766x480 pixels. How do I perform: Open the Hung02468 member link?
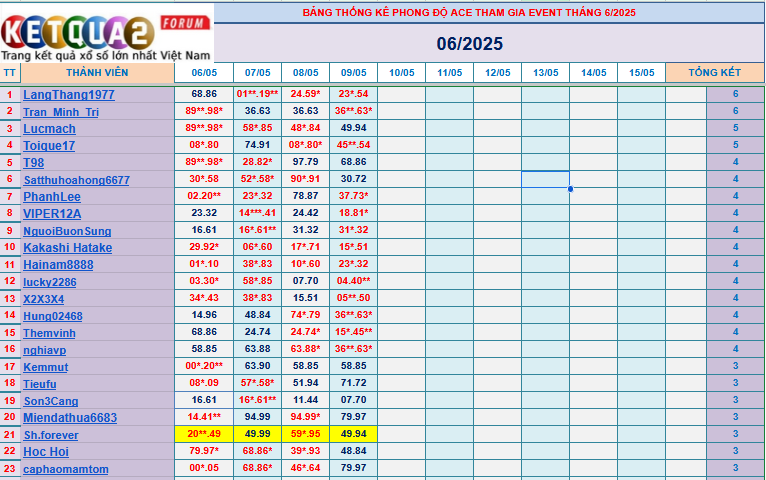pos(53,316)
